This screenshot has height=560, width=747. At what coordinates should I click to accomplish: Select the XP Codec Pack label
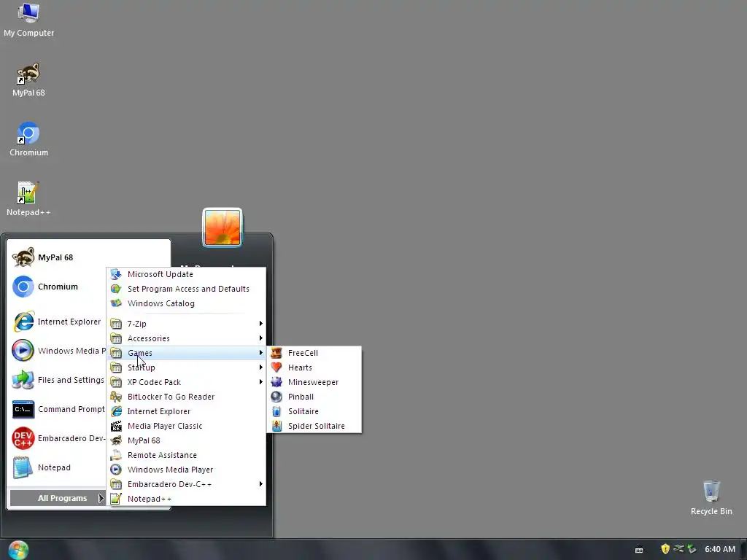[x=155, y=382]
